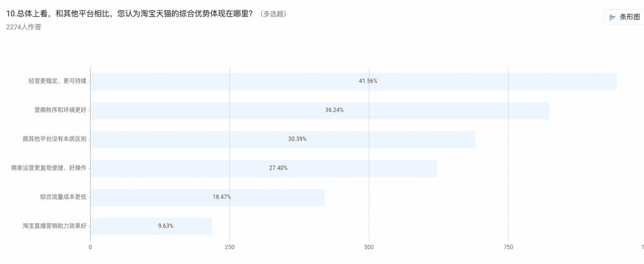Click the 250 tick on the x-axis
Viewport: 644px width, 264px height.
click(x=230, y=247)
